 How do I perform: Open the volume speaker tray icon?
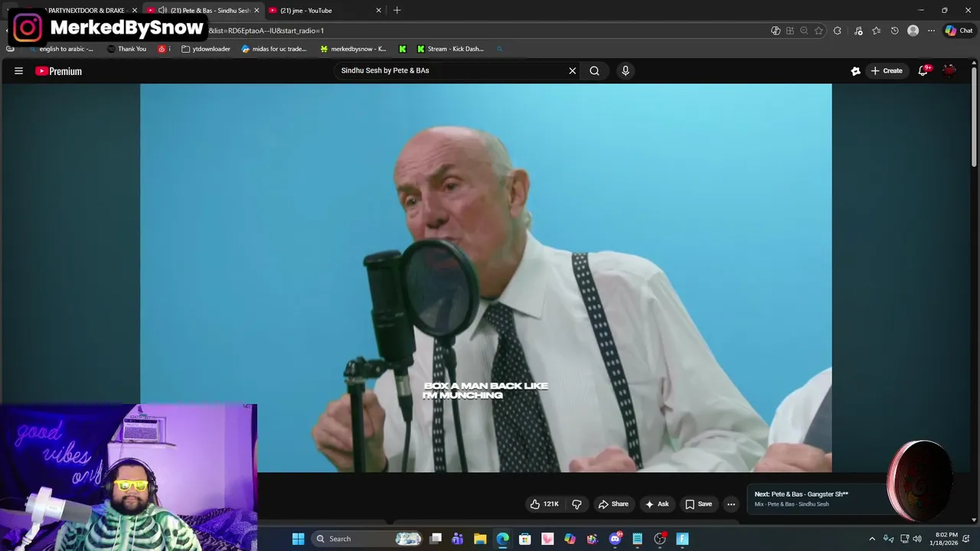(x=917, y=539)
